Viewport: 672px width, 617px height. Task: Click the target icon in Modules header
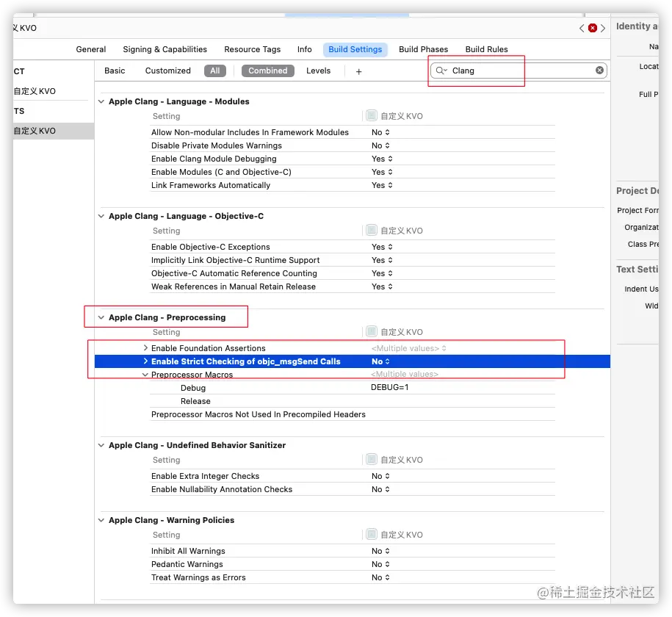coord(372,115)
